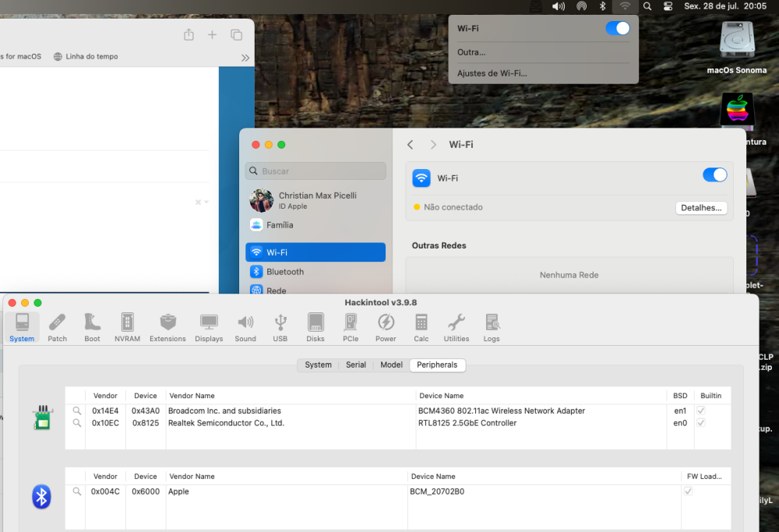Screen dimensions: 779x532
Task: Open the NVRAM section in Hackintool
Action: point(127,327)
